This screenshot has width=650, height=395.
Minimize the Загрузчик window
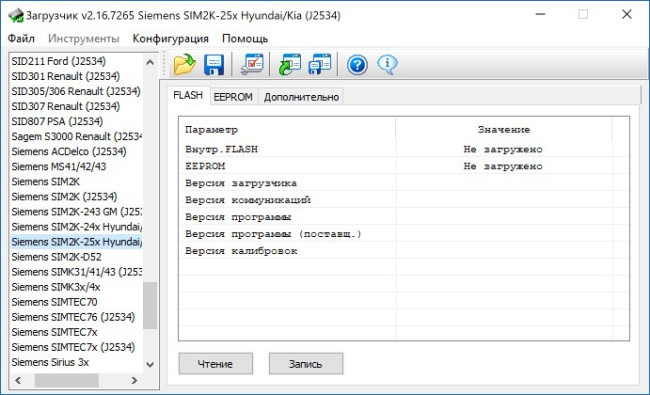coord(540,14)
